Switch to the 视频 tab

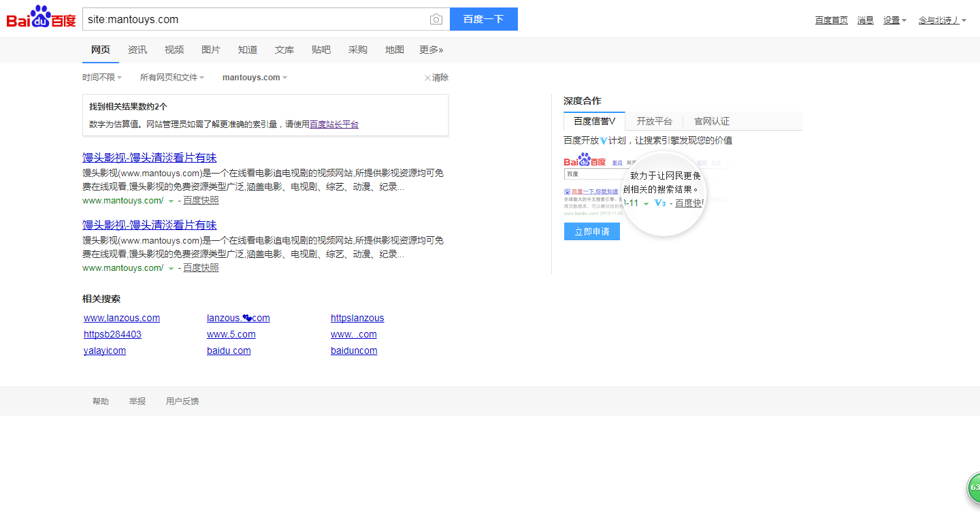174,50
